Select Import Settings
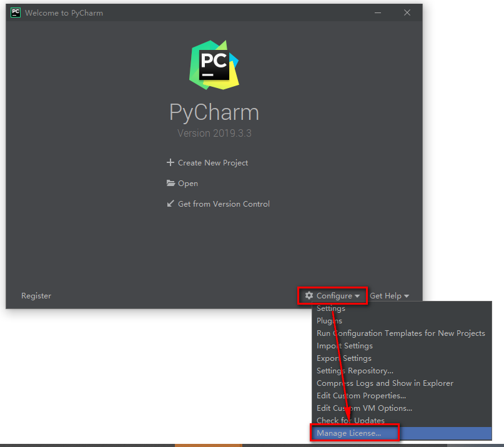Image resolution: width=504 pixels, height=447 pixels. tap(344, 345)
